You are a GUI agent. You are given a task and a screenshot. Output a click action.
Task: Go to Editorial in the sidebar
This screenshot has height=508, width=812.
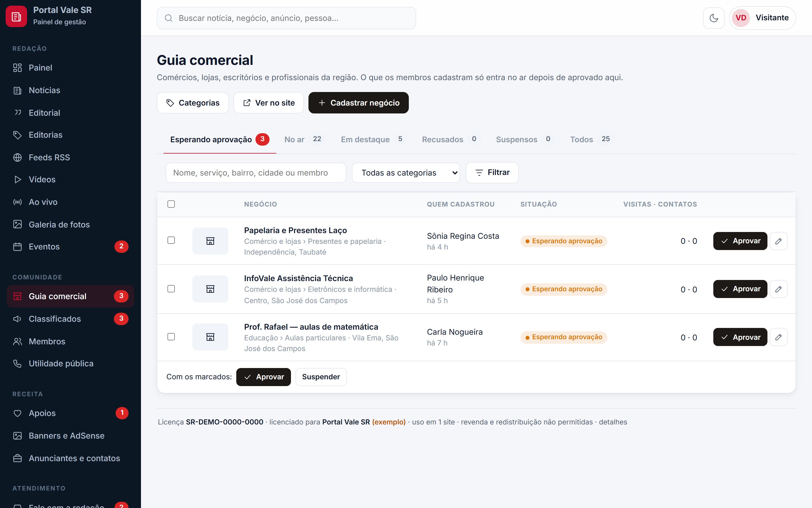point(70,113)
